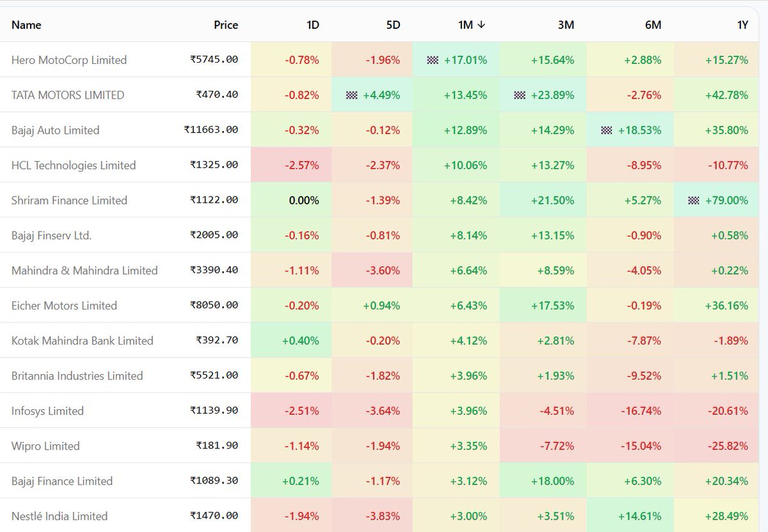This screenshot has width=768, height=532.
Task: Click Mahindra & Mahindra price ₹3390.40
Action: point(214,270)
